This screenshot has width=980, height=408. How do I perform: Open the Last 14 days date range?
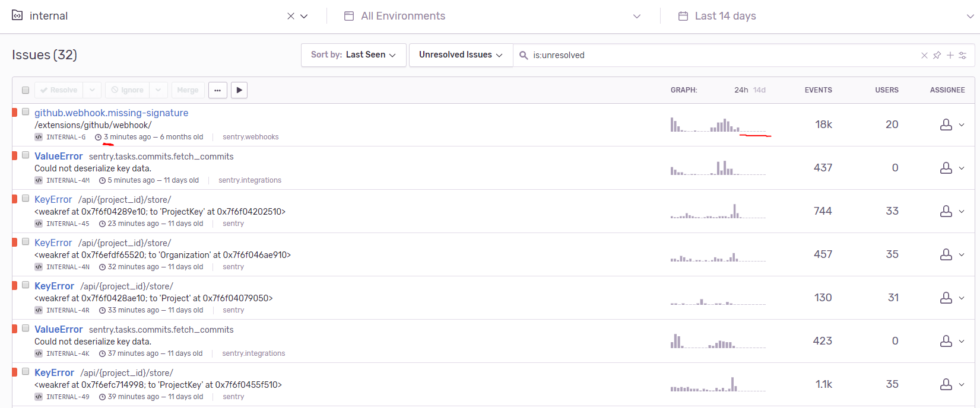[x=826, y=16]
